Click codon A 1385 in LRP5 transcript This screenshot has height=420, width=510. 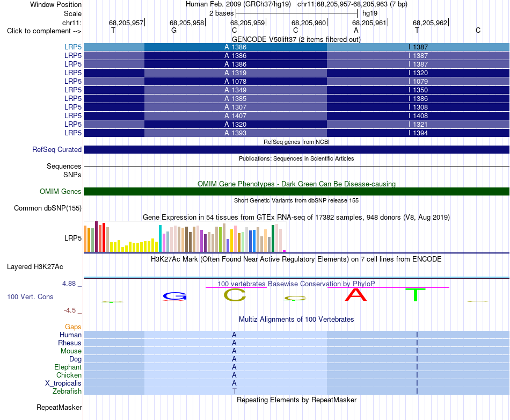[x=236, y=99]
